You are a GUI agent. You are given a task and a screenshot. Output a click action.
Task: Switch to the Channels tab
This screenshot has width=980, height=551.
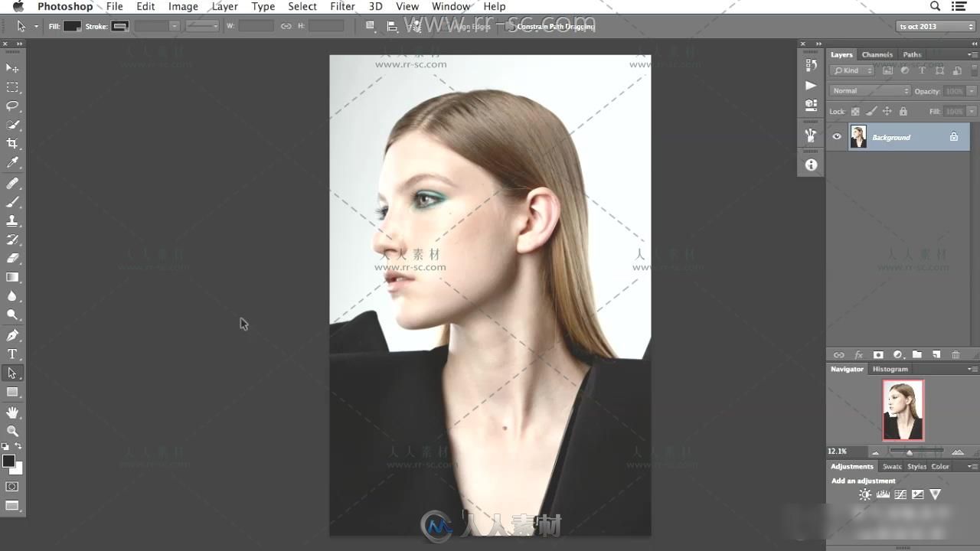(x=877, y=54)
